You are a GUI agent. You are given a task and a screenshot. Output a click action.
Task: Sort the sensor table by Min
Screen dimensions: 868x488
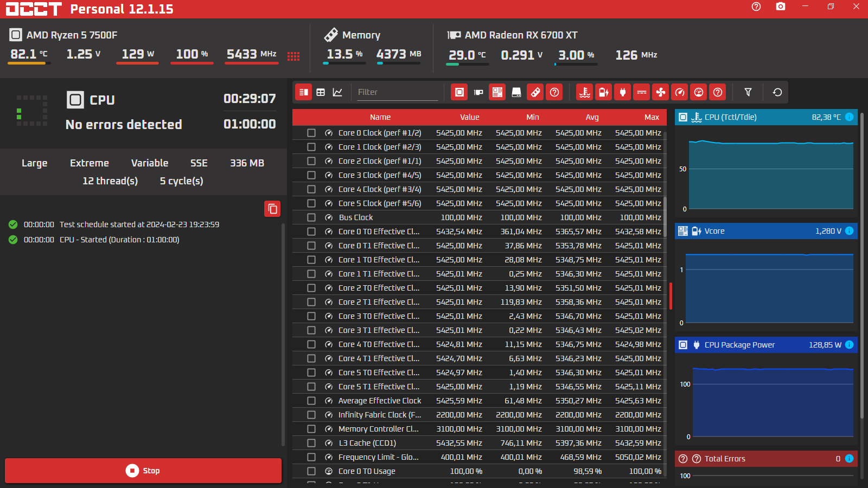tap(533, 117)
